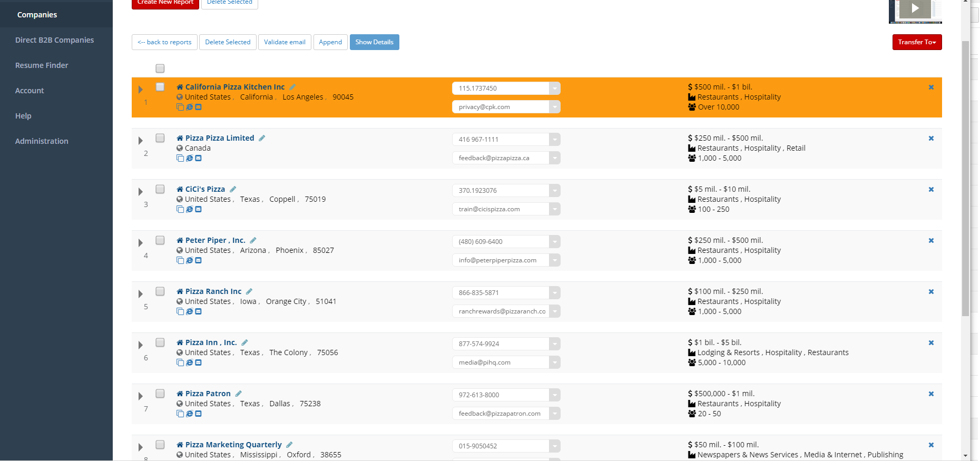Click the pencil edit icon beside Pizza Pizza Limited

pyautogui.click(x=262, y=138)
